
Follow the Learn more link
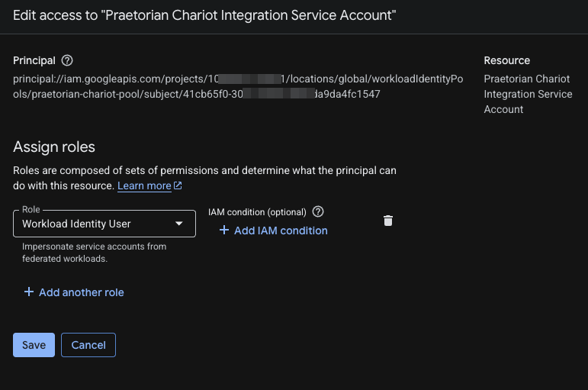click(144, 185)
